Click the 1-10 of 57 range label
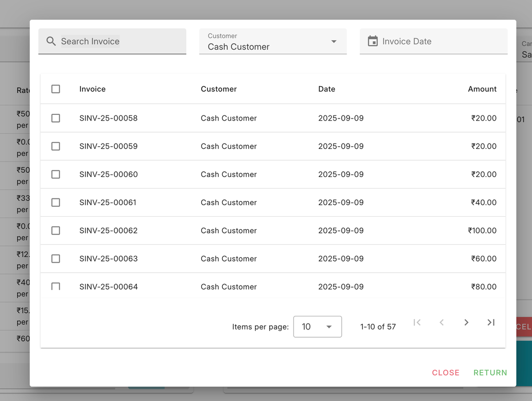 (378, 327)
